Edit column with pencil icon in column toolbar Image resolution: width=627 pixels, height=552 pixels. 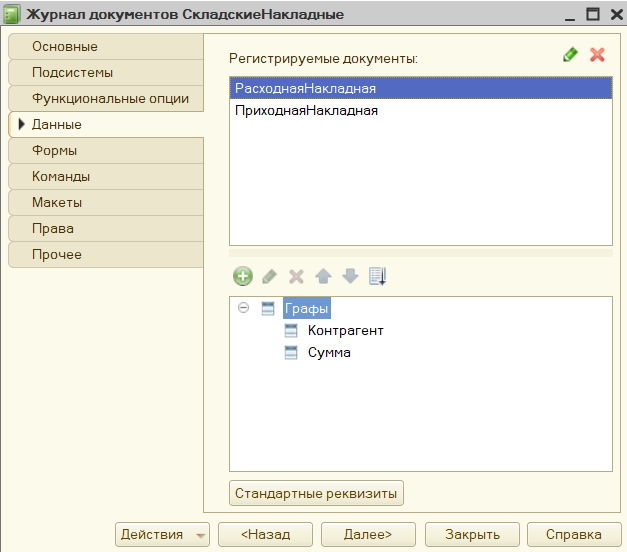pyautogui.click(x=270, y=276)
